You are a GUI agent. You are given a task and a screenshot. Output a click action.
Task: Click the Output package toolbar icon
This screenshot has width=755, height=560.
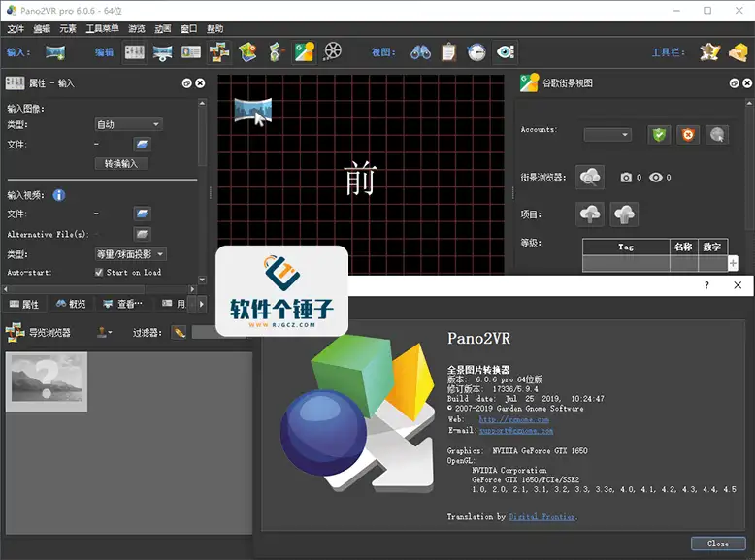pos(739,52)
